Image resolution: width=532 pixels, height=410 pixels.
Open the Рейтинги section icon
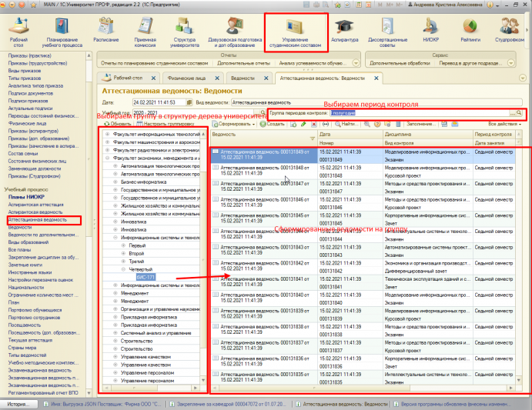[x=470, y=30]
